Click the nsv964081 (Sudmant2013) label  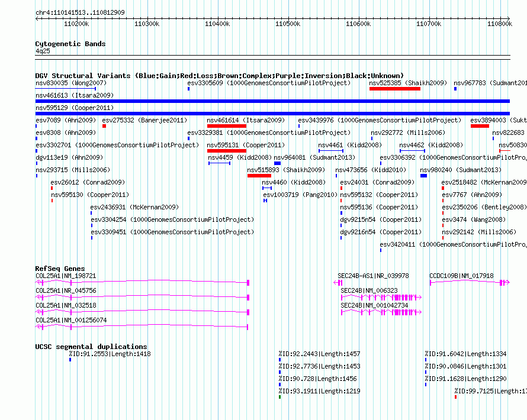314,157
